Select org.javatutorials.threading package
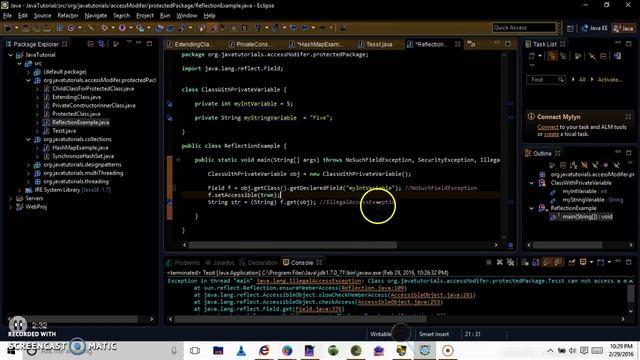This screenshot has width=640, height=360. tap(76, 181)
